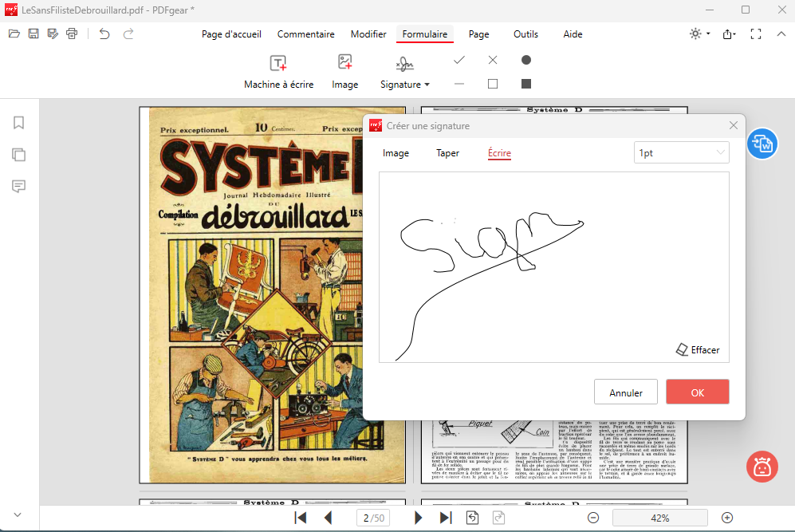Image resolution: width=795 pixels, height=532 pixels.
Task: Clear the drawing with Effacer
Action: point(698,350)
